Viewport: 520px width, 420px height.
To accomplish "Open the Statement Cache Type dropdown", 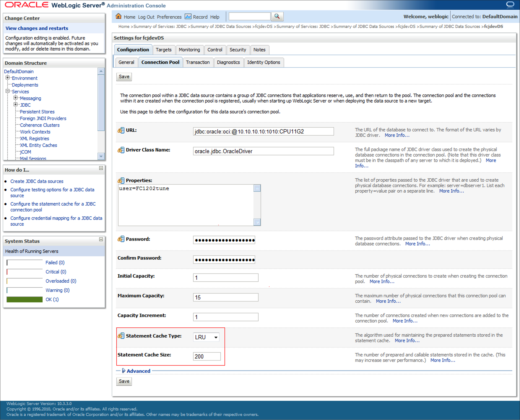I will click(206, 337).
